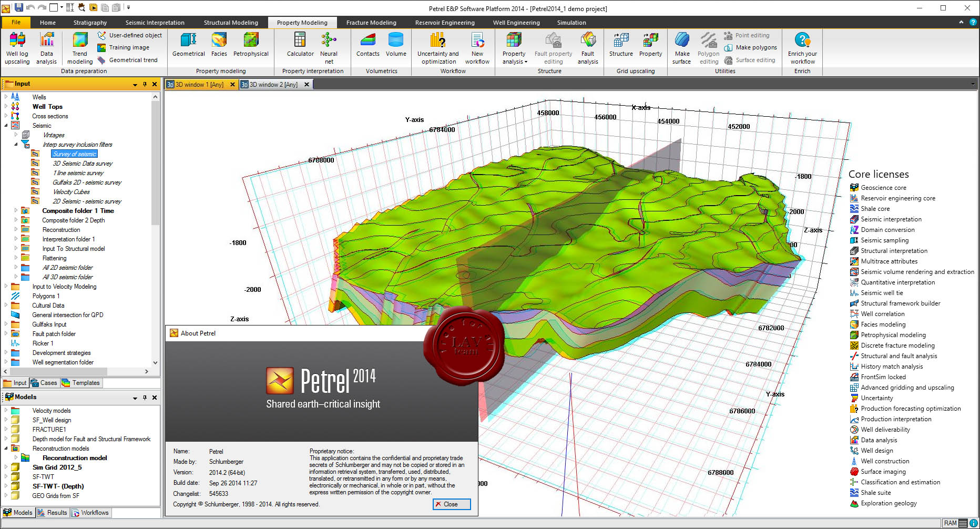Expand Input to Velocity Modeling node
The width and height of the screenshot is (980, 529).
tap(6, 286)
